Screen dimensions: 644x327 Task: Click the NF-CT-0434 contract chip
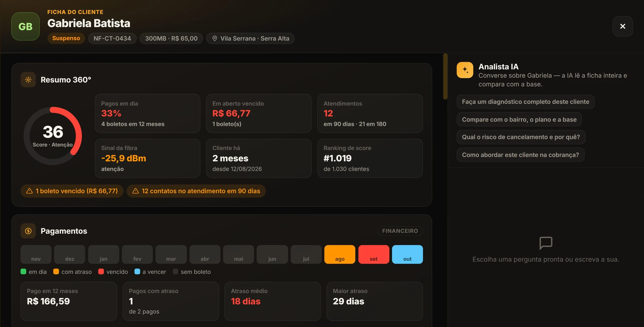click(x=112, y=38)
